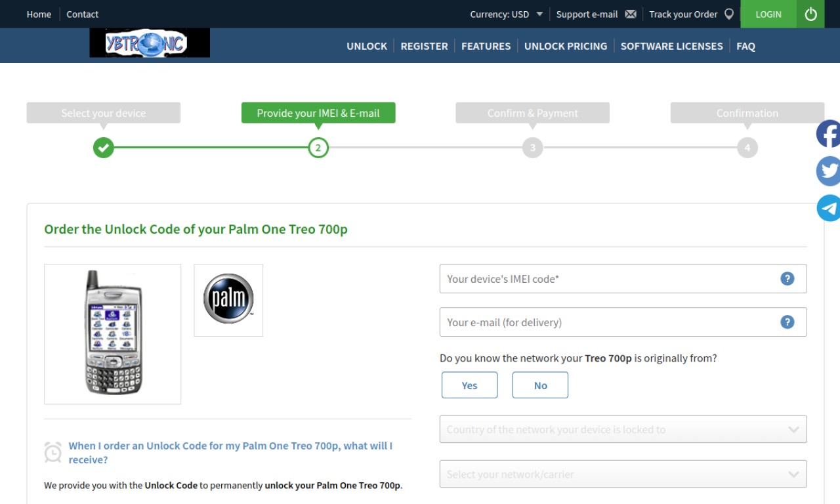Click the help icon for IMEI code field
The width and height of the screenshot is (840, 504).
pos(787,279)
